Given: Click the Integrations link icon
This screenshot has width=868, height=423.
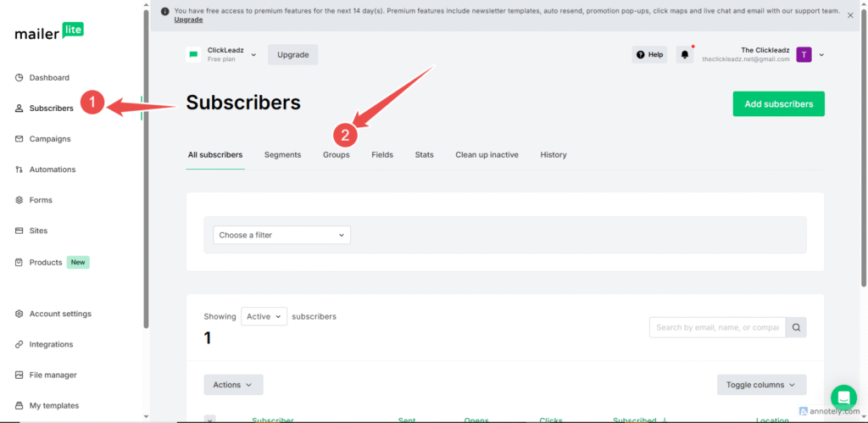Looking at the screenshot, I should click(19, 344).
